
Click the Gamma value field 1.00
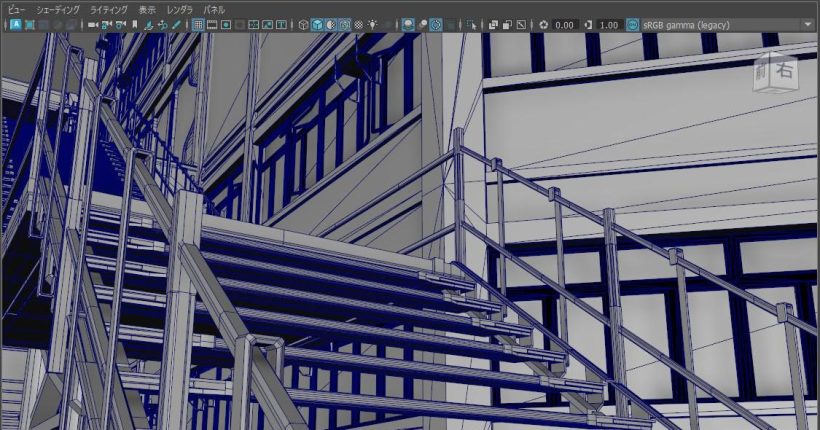coord(609,25)
